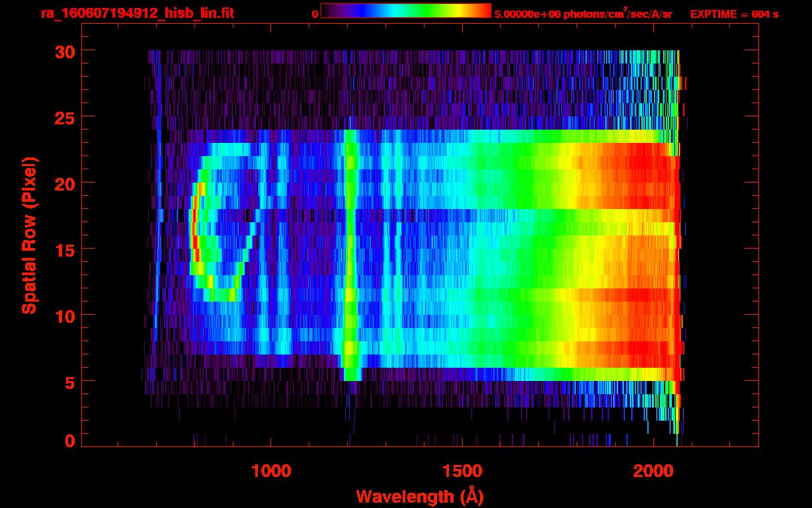Click the rainbow colorbar at the top
Screen dimensions: 812x508
pos(405,11)
